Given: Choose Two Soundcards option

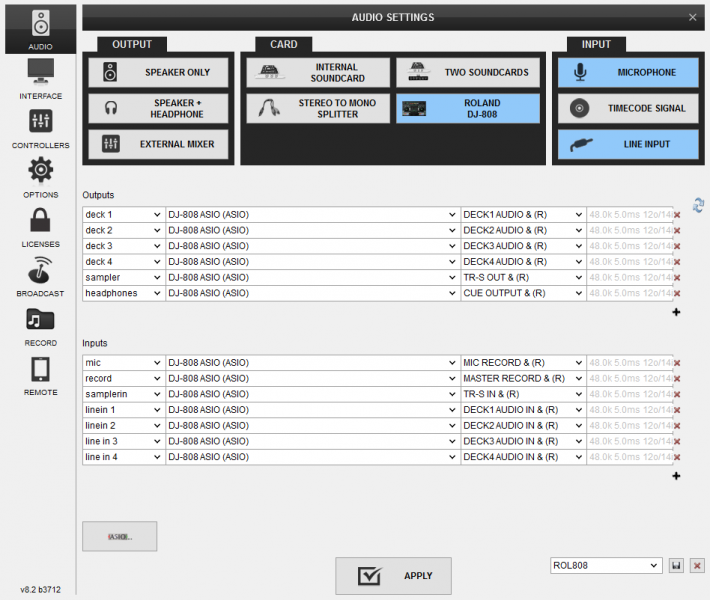Looking at the screenshot, I should [x=468, y=72].
